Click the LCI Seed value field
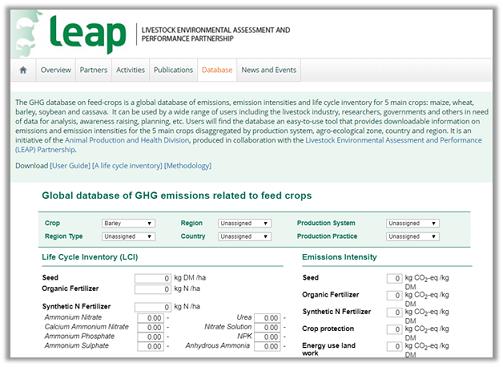 click(x=153, y=278)
